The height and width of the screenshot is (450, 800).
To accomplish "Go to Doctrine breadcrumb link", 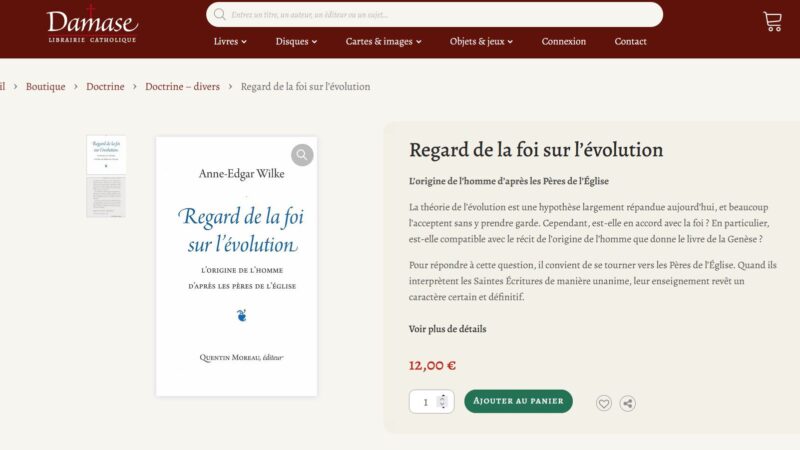I will pos(105,86).
